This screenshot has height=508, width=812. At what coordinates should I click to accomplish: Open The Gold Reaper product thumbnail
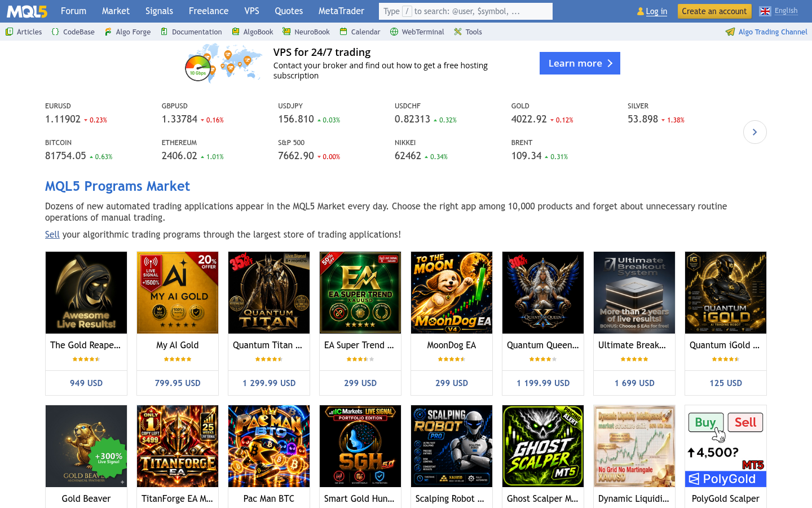pyautogui.click(x=86, y=292)
